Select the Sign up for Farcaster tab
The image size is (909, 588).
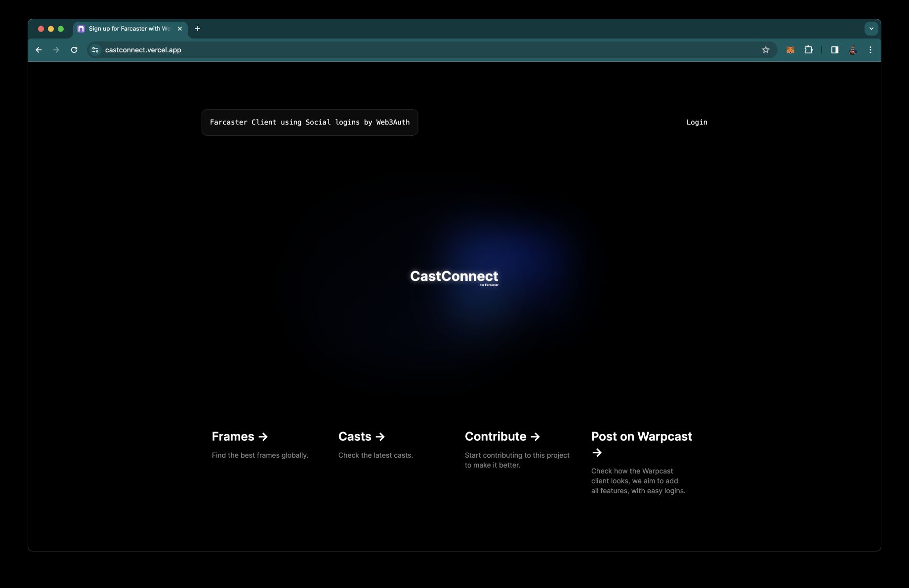130,29
